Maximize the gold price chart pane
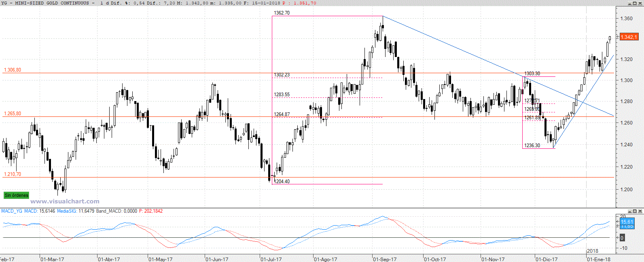Viewport: 644px width, 262px height. [635, 3]
